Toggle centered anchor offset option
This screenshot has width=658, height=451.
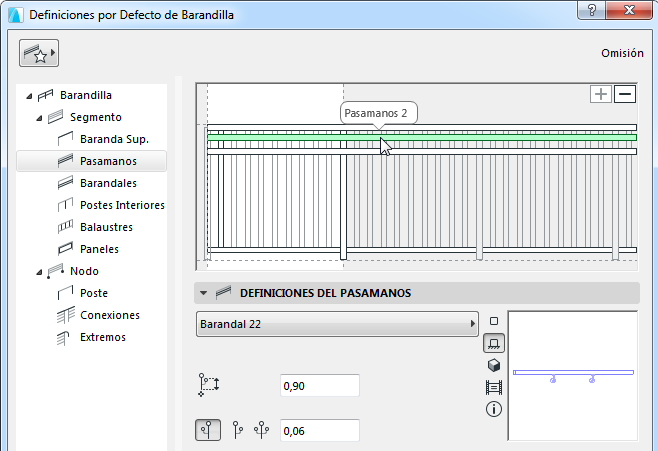(208, 430)
